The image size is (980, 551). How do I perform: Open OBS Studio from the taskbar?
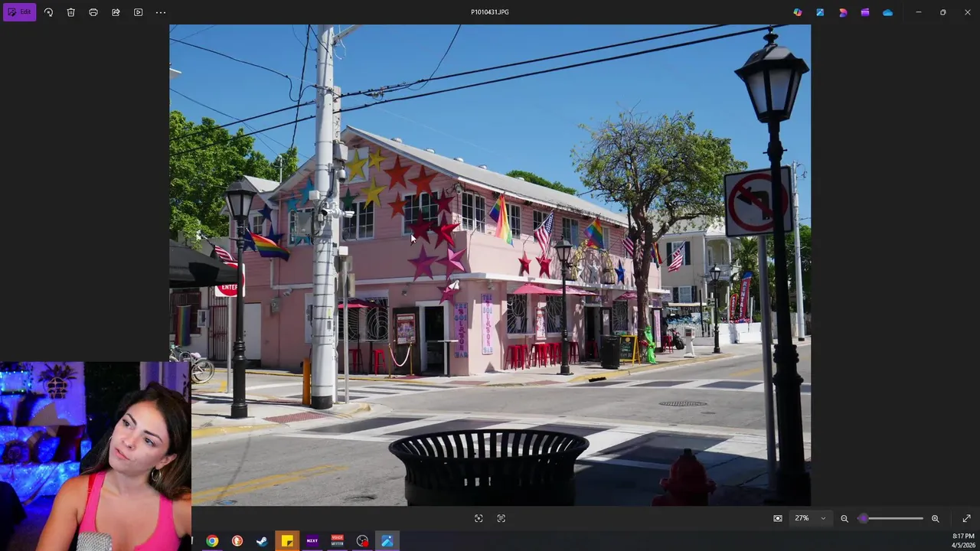pos(362,541)
